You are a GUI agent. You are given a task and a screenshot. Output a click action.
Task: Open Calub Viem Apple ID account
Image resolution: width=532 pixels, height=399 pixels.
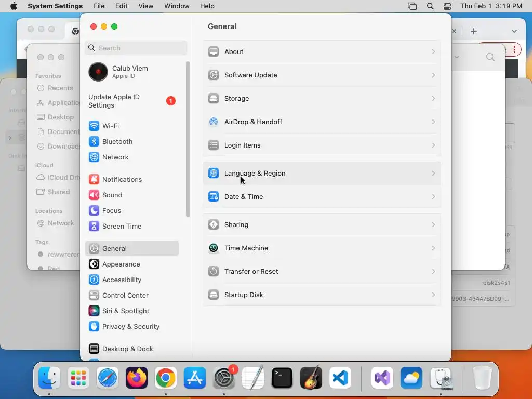[x=132, y=72]
